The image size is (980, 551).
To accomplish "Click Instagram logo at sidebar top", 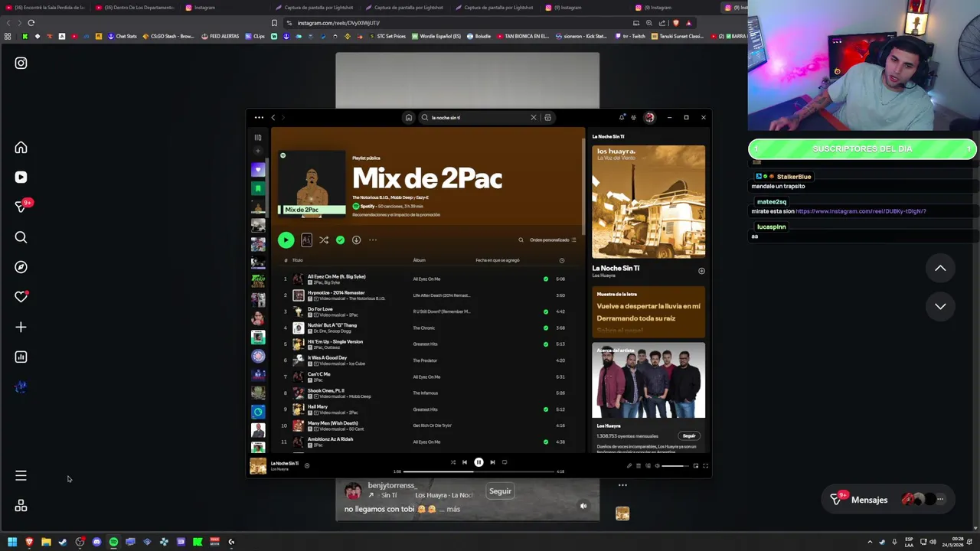I will (21, 64).
